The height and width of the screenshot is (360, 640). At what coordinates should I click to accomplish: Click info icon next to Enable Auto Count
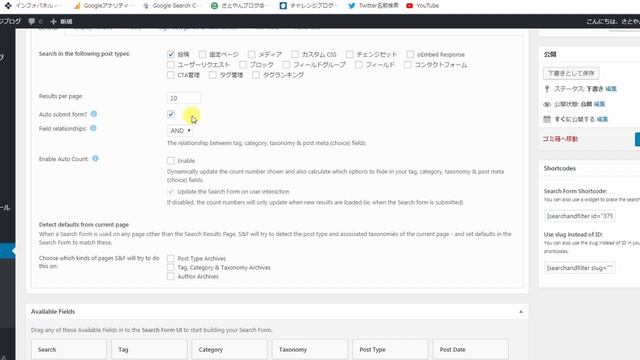[x=95, y=158]
